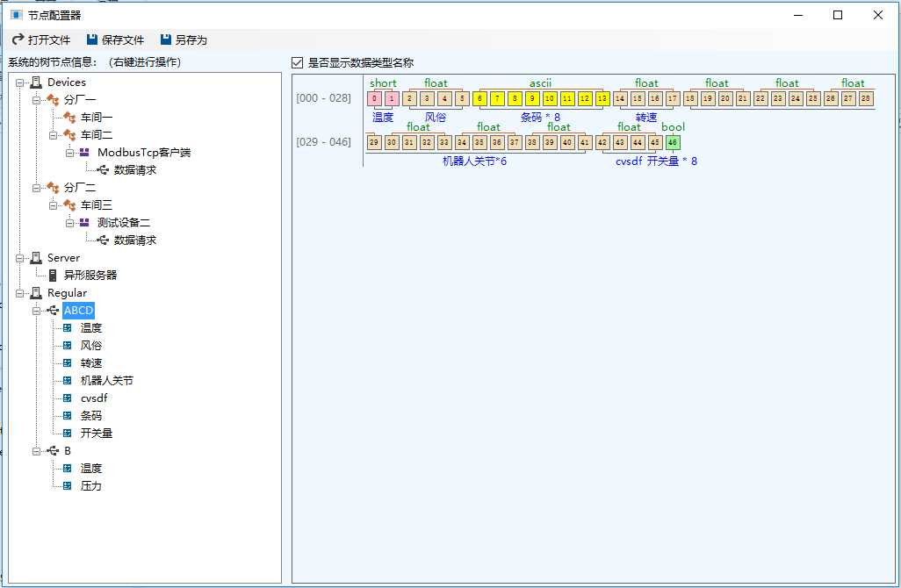The width and height of the screenshot is (901, 588).
Task: Toggle 是否显示数据类型名称 checkbox
Action: [x=297, y=62]
